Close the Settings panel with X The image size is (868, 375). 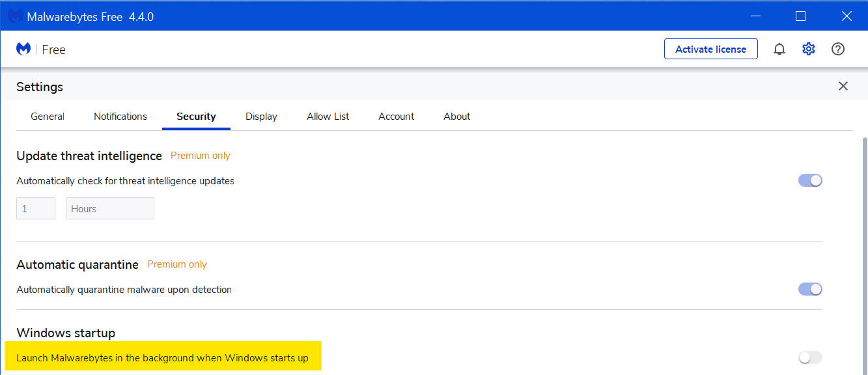(x=843, y=86)
